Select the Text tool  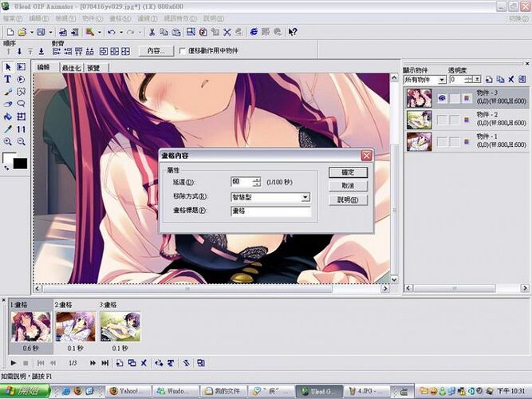tap(8, 79)
